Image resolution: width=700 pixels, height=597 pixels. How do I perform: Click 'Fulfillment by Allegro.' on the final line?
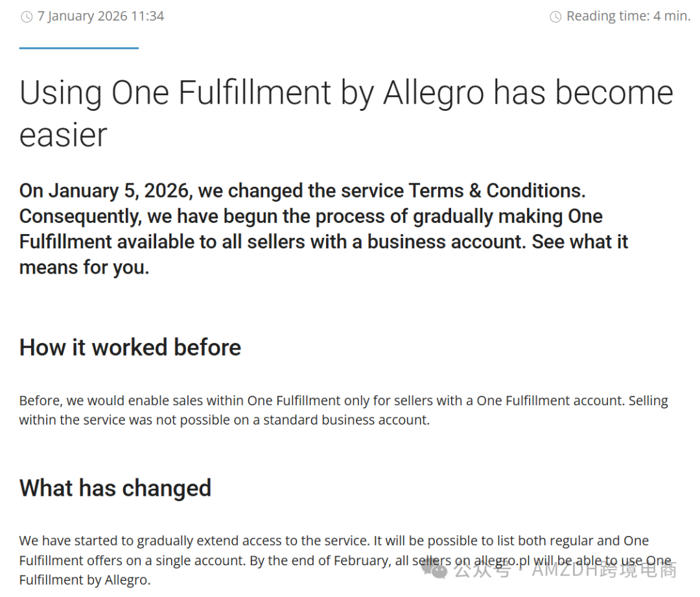pos(84,580)
